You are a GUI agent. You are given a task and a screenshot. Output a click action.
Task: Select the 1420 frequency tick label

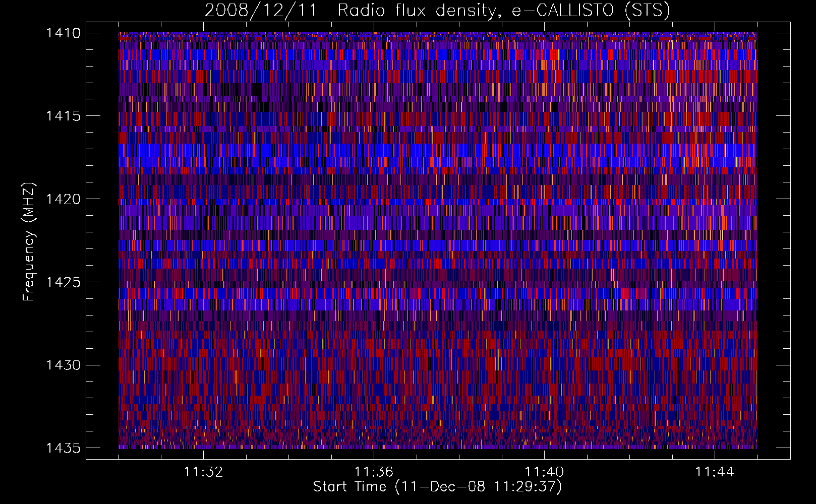click(x=63, y=199)
